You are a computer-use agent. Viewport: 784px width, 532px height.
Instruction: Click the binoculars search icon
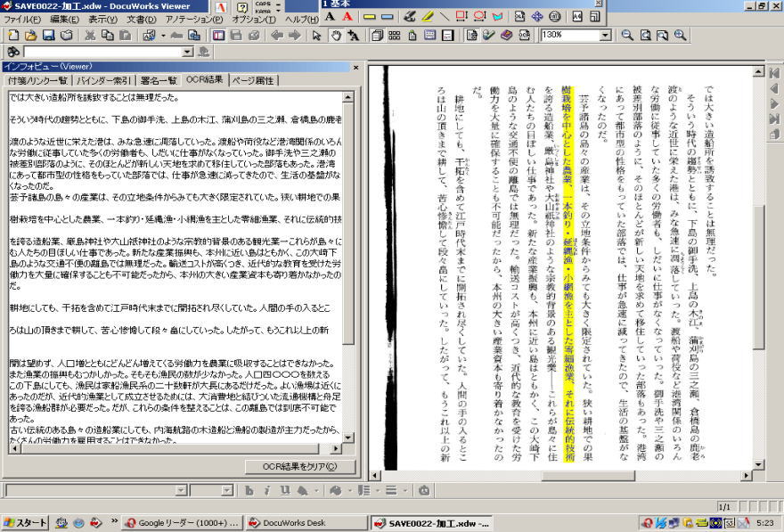click(x=13, y=52)
